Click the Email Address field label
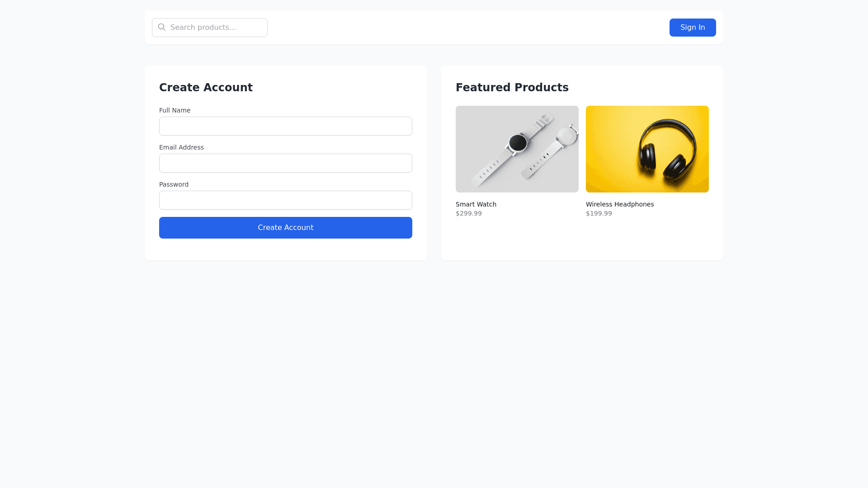This screenshot has height=488, width=868. 181,147
